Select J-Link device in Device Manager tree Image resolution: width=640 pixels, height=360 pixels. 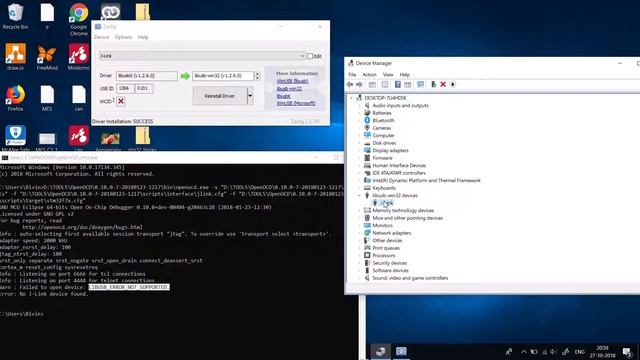pyautogui.click(x=386, y=203)
